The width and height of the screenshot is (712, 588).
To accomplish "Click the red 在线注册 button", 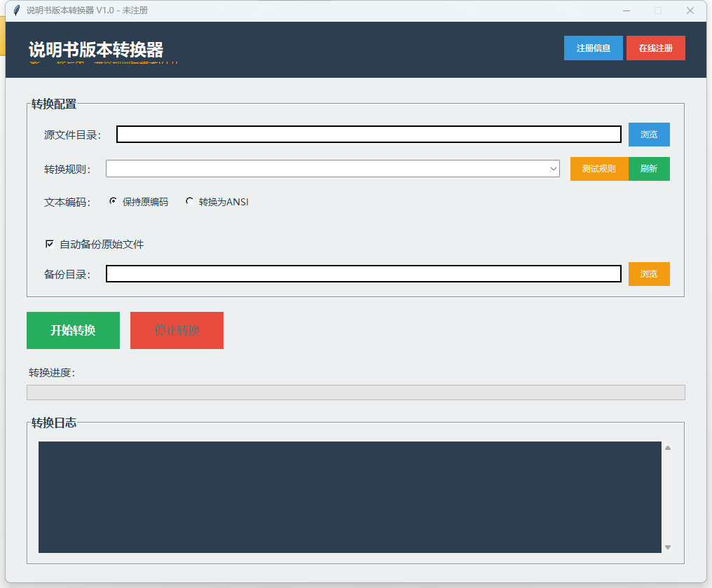I will pyautogui.click(x=655, y=48).
